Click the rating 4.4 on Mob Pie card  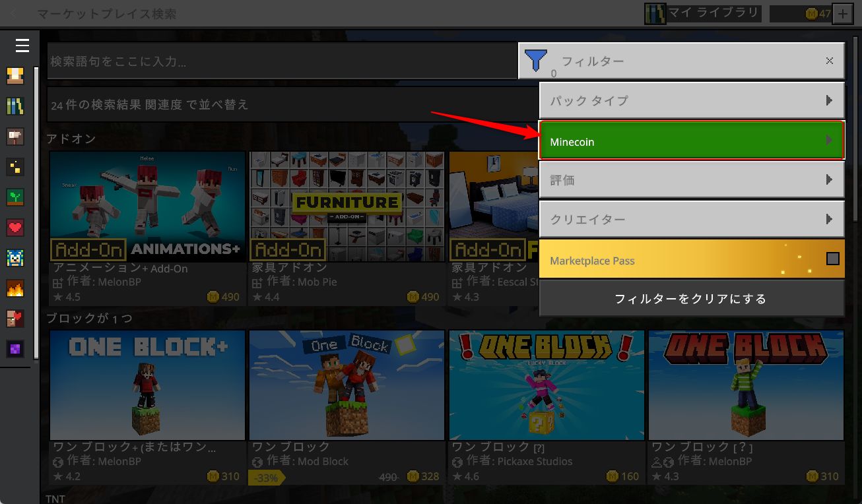coord(266,297)
